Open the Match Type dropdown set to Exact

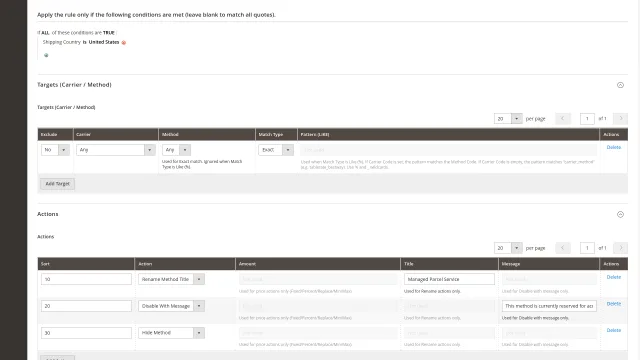(276, 150)
